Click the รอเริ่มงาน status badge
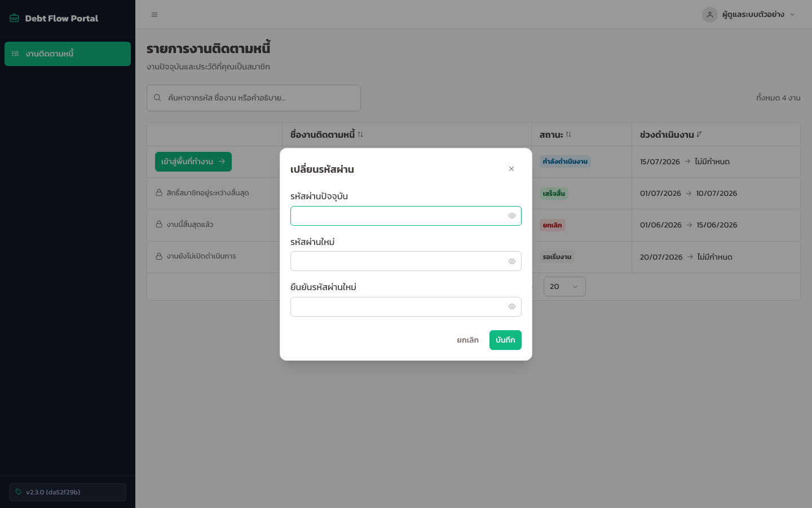 [557, 257]
